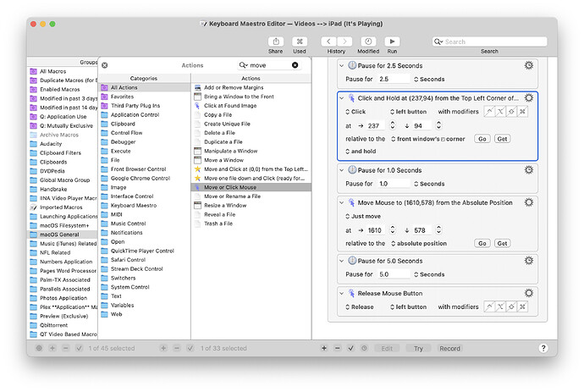Screen dimensions: 584x392
Task: Open gear menu for Release Mouse Button action
Action: click(529, 293)
